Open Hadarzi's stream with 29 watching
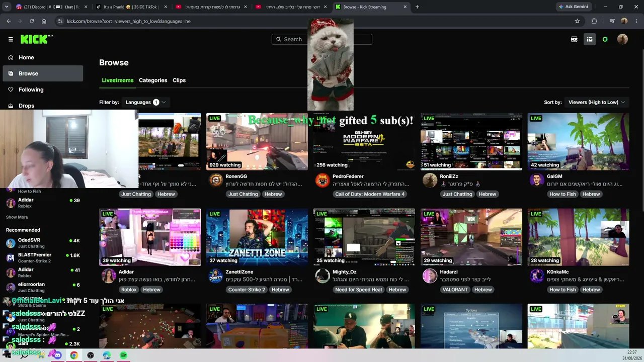 pyautogui.click(x=471, y=237)
